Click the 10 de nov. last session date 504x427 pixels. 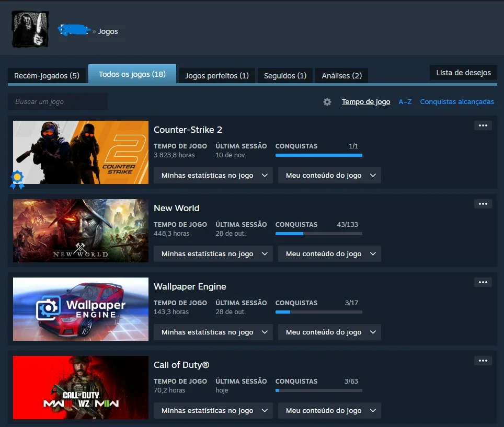coord(231,155)
